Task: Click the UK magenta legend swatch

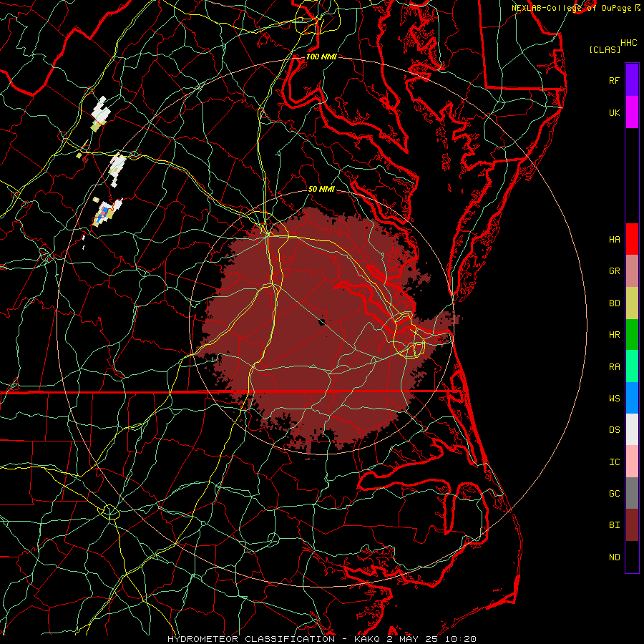Action: click(632, 112)
